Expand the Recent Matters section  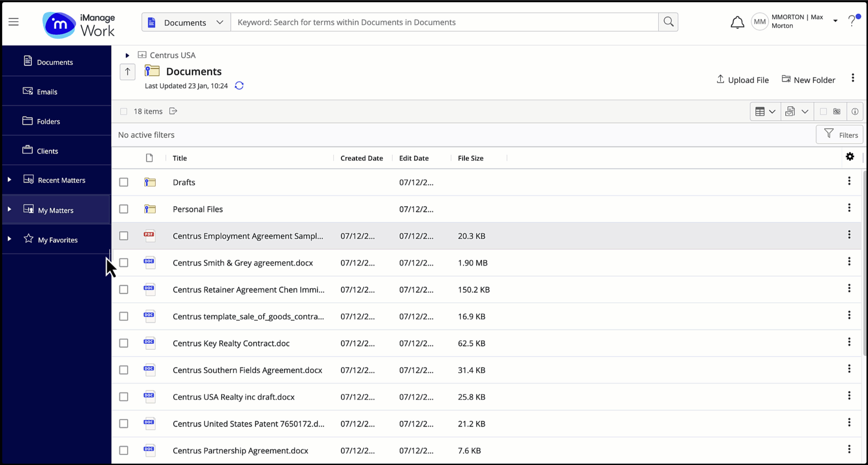(x=9, y=179)
